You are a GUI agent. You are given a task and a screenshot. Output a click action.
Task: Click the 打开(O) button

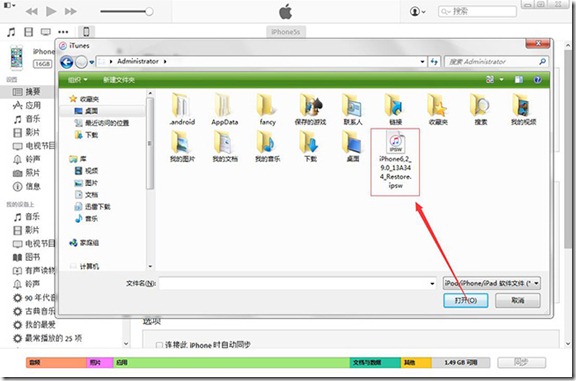point(466,301)
